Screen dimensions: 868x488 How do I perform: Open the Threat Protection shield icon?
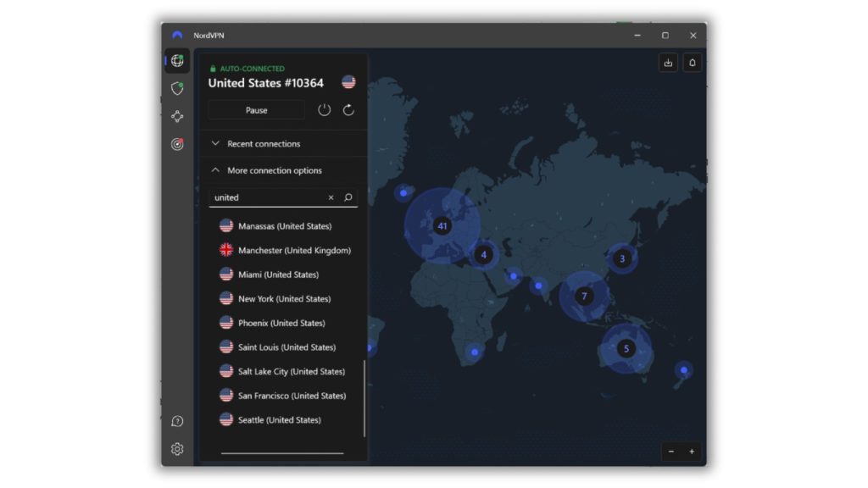point(177,88)
